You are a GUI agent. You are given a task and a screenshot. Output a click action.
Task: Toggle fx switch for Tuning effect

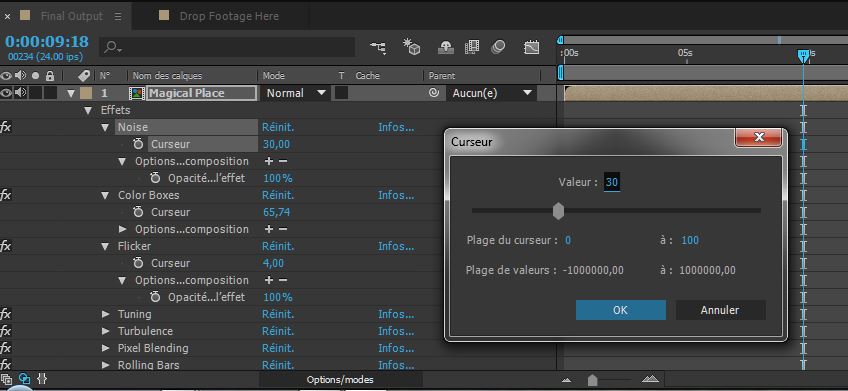tap(5, 314)
